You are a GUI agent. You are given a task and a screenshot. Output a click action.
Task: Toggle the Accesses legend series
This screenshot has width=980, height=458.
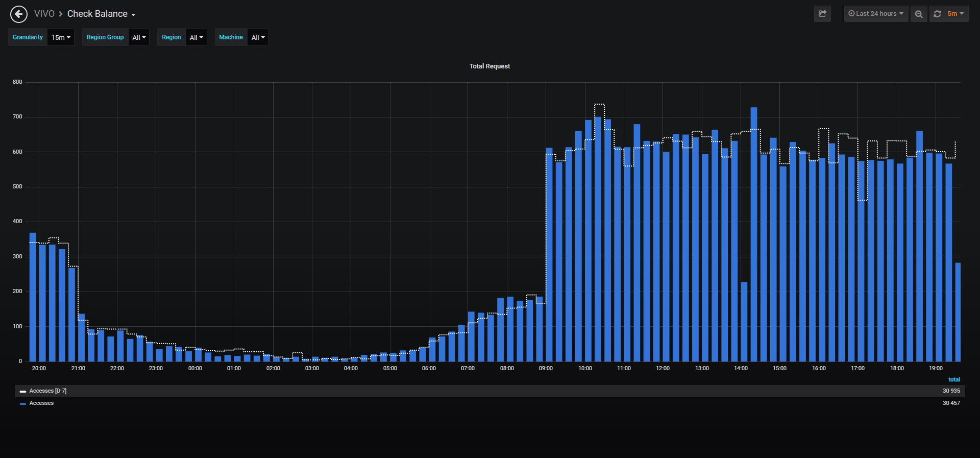(x=41, y=403)
